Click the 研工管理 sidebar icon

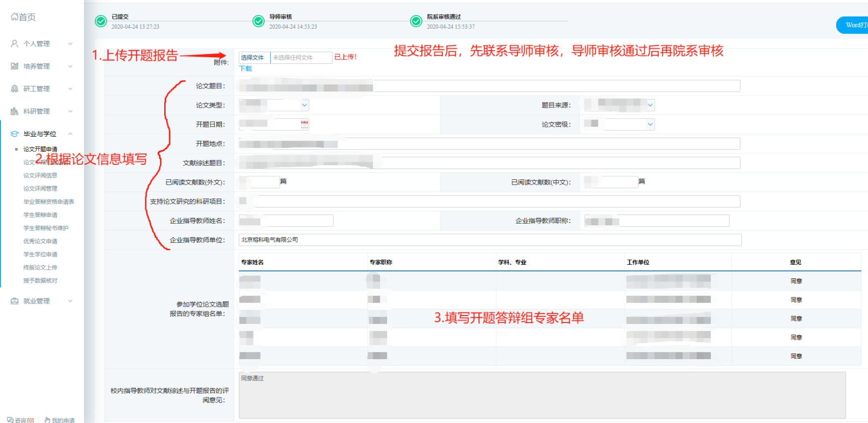tap(15, 89)
